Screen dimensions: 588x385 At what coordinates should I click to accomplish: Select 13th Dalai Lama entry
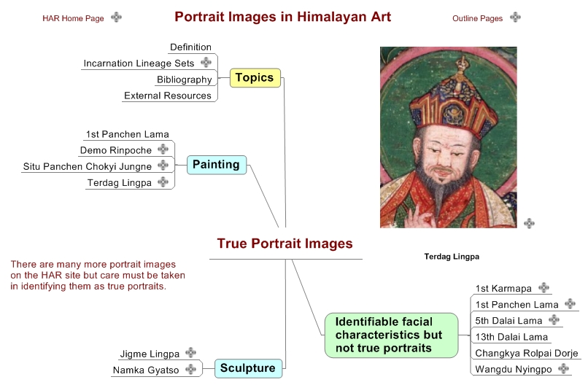[511, 337]
